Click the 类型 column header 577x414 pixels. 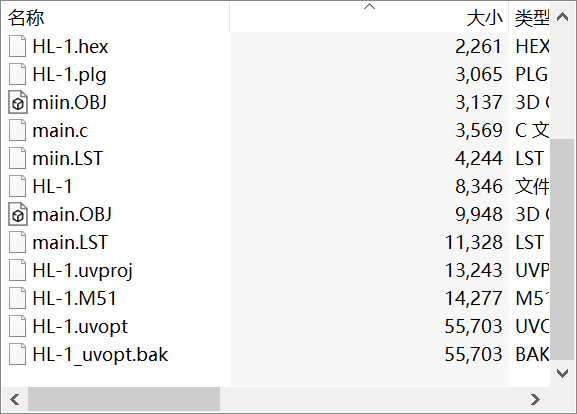pos(529,18)
